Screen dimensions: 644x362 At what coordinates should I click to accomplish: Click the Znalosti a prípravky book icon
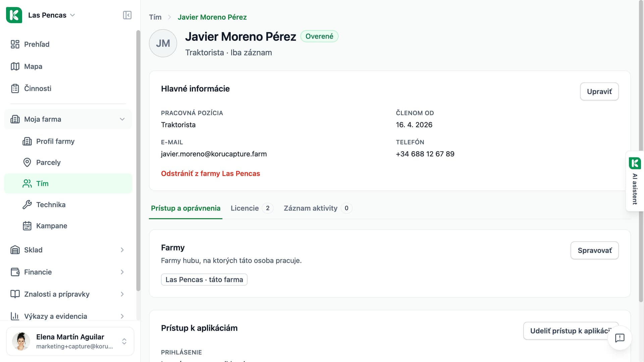pos(15,294)
